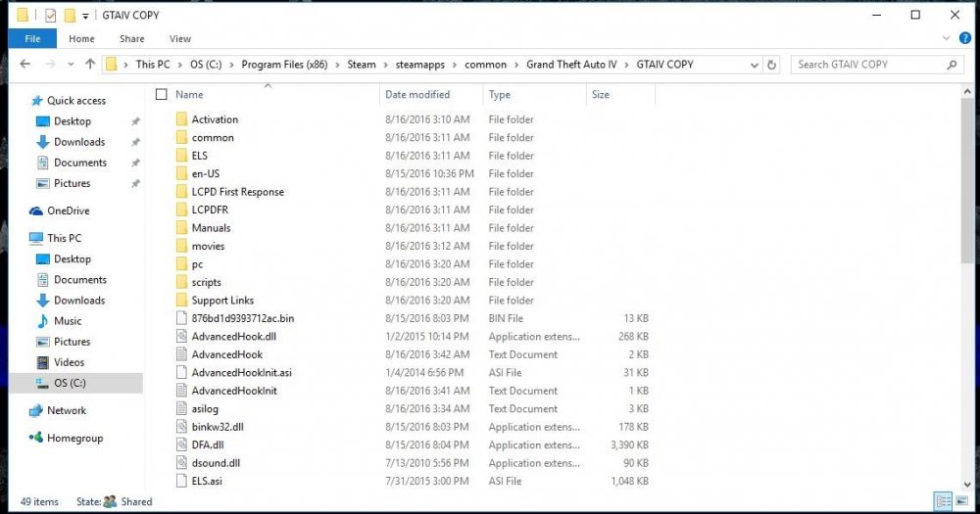The image size is (980, 514).
Task: Go back using the Back arrow
Action: [26, 65]
